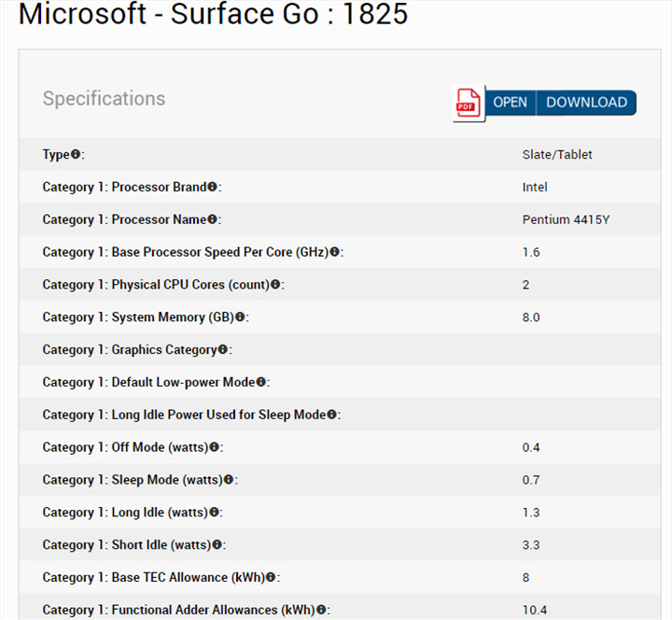Select the Microsoft - Surface Go : 1825 title
Screen dimensions: 672x620
213,14
